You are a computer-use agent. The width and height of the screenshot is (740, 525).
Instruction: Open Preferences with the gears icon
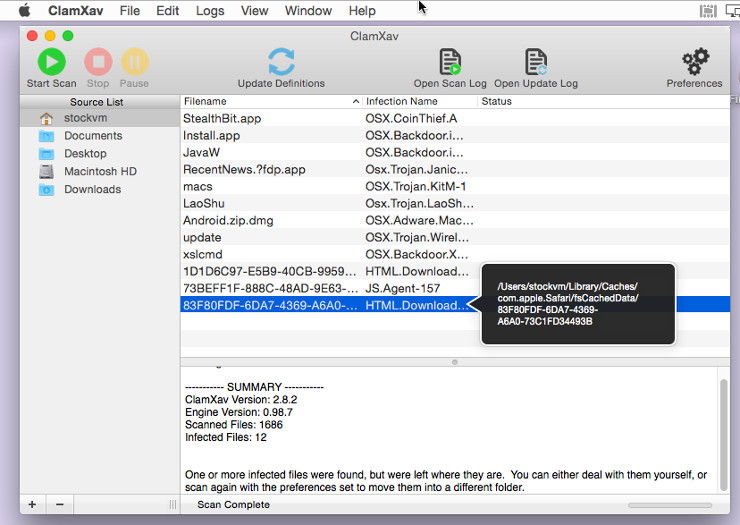[x=695, y=61]
